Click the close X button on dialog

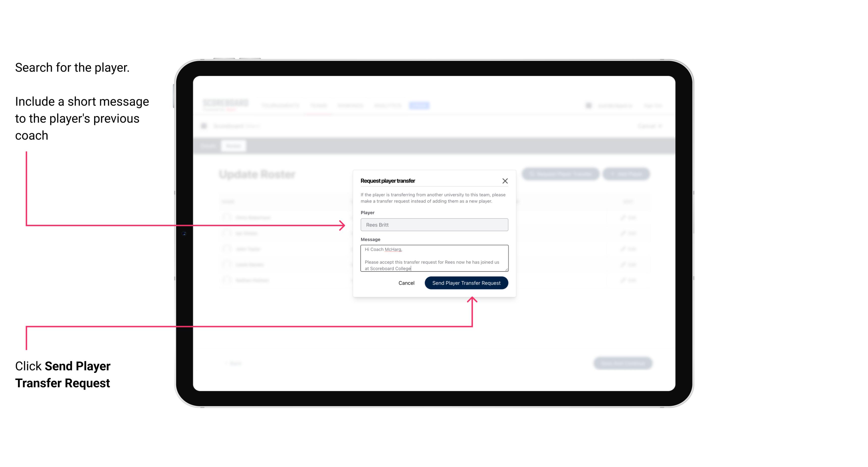tap(505, 181)
